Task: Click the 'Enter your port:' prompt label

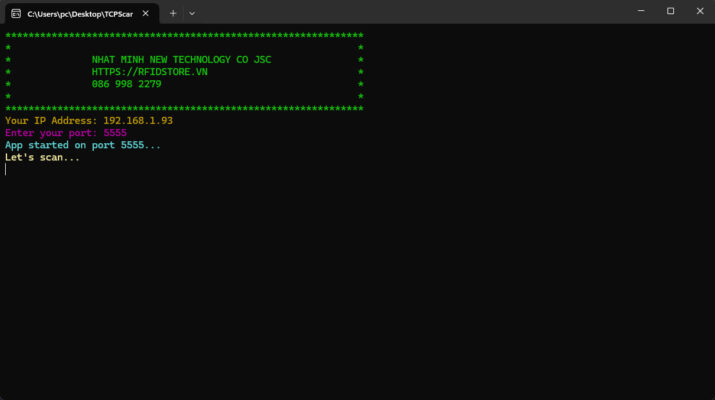Action: click(51, 133)
